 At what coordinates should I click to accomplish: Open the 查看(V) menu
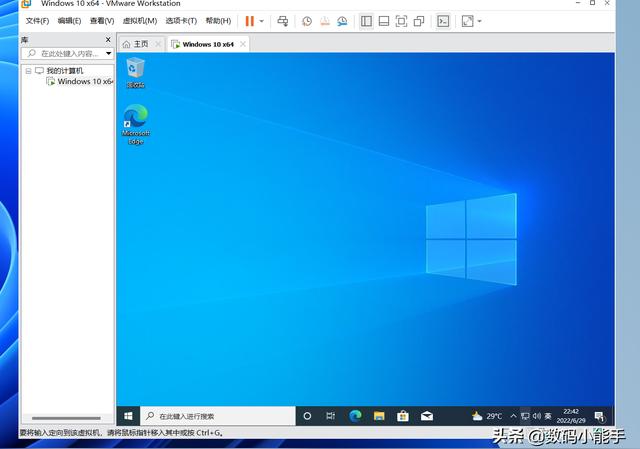coord(102,21)
